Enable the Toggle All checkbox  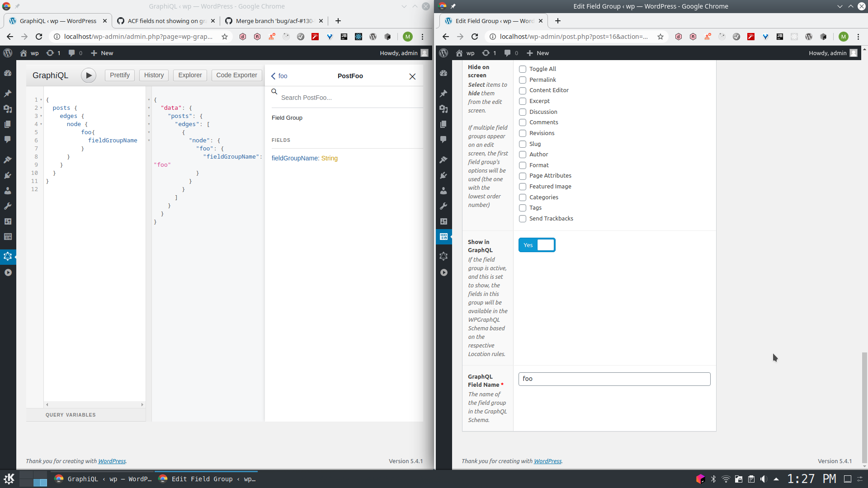(523, 69)
